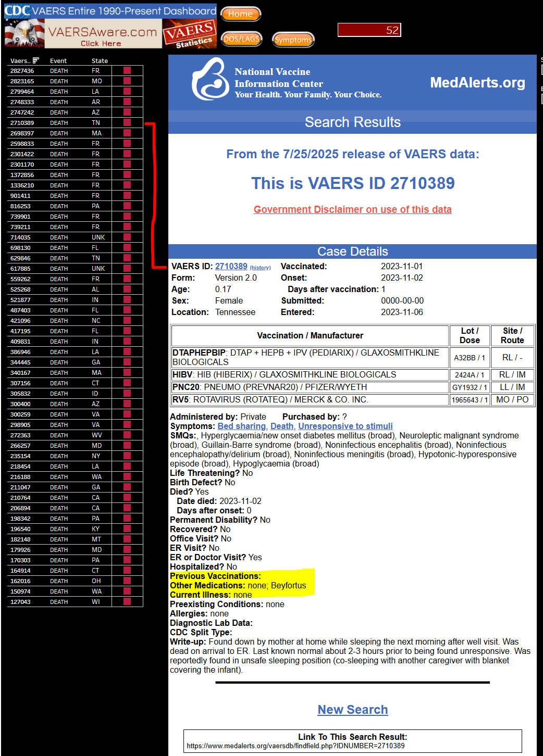This screenshot has height=756, width=543.
Task: Select the red mark in row 2748333
Action: (x=127, y=102)
